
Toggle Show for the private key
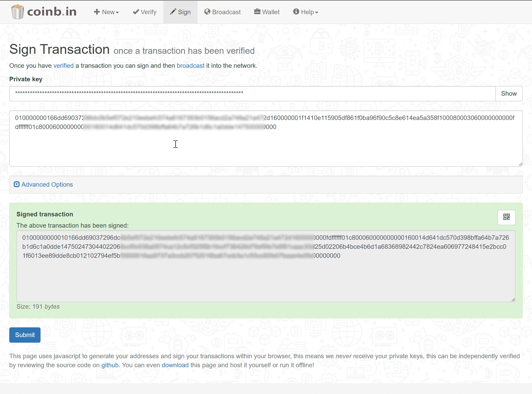pos(509,93)
